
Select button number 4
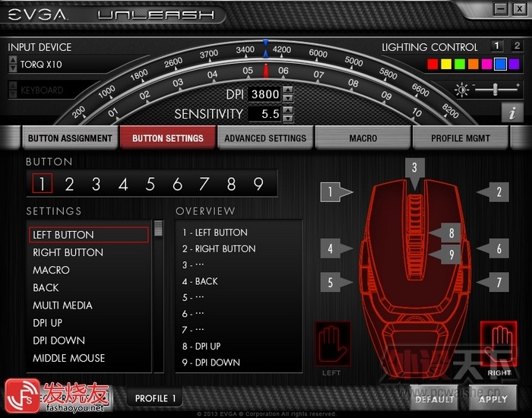pos(123,184)
